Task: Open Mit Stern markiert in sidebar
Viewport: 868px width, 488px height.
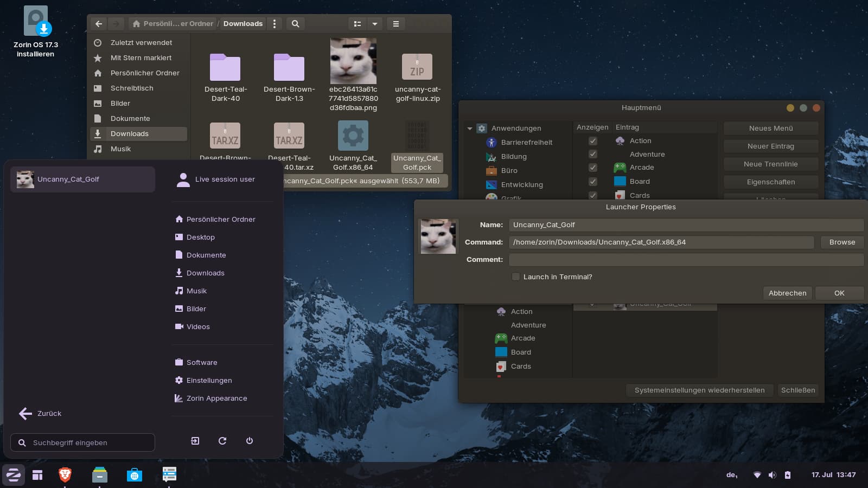Action: click(x=138, y=58)
